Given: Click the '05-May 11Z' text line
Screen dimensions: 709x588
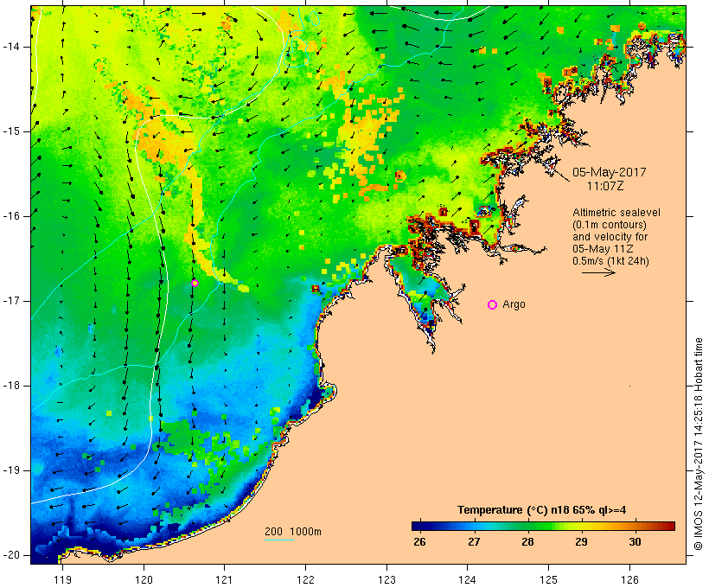Looking at the screenshot, I should pyautogui.click(x=603, y=249).
